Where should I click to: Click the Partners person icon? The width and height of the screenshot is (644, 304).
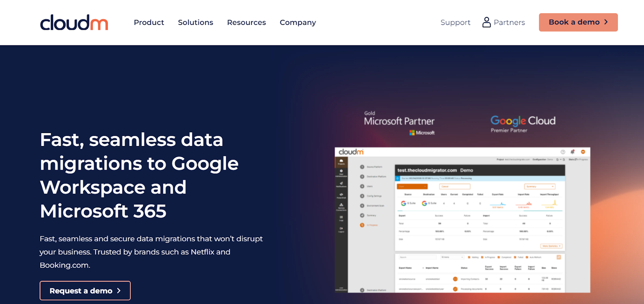click(x=487, y=22)
